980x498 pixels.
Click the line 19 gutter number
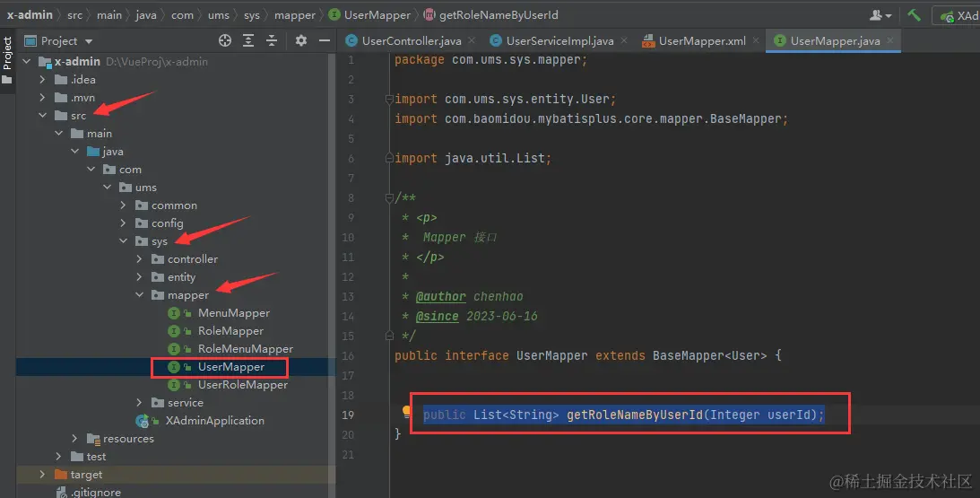(348, 415)
